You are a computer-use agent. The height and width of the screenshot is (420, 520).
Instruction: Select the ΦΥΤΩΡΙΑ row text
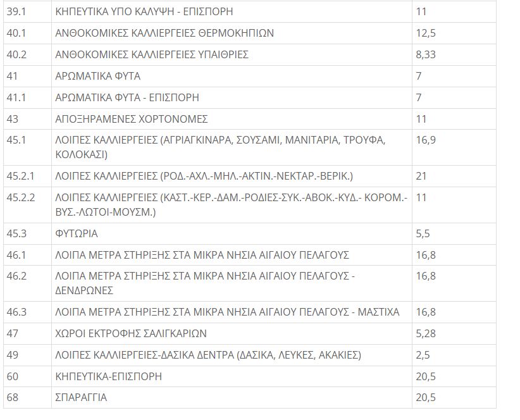77,233
